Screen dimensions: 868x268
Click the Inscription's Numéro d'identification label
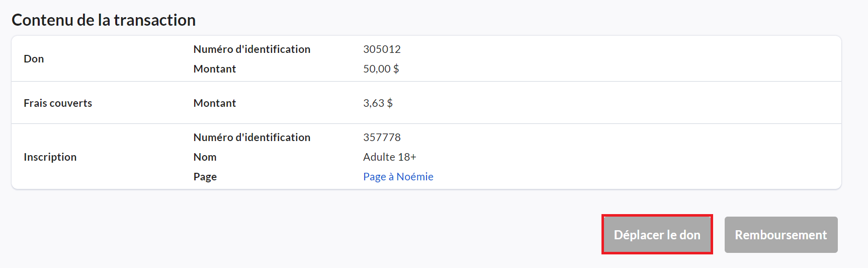(251, 138)
